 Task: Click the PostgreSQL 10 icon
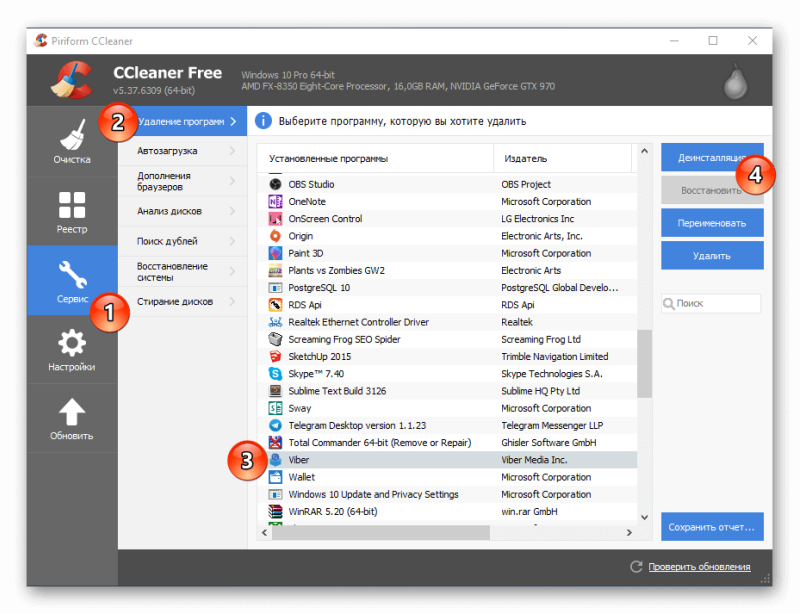275,288
